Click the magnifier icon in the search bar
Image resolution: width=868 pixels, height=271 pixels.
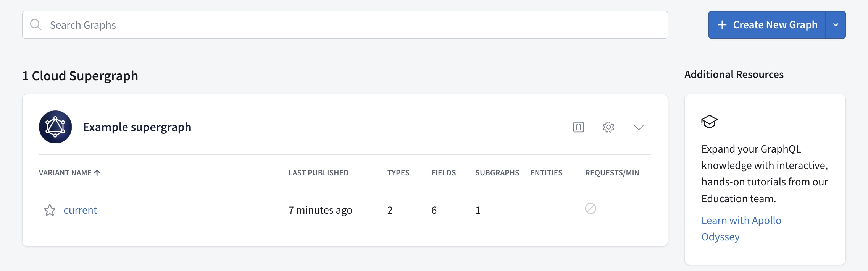click(35, 25)
